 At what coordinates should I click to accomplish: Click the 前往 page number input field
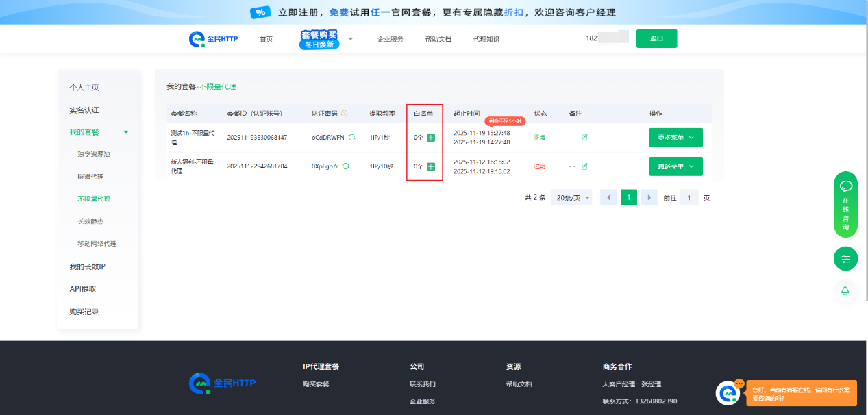(689, 198)
